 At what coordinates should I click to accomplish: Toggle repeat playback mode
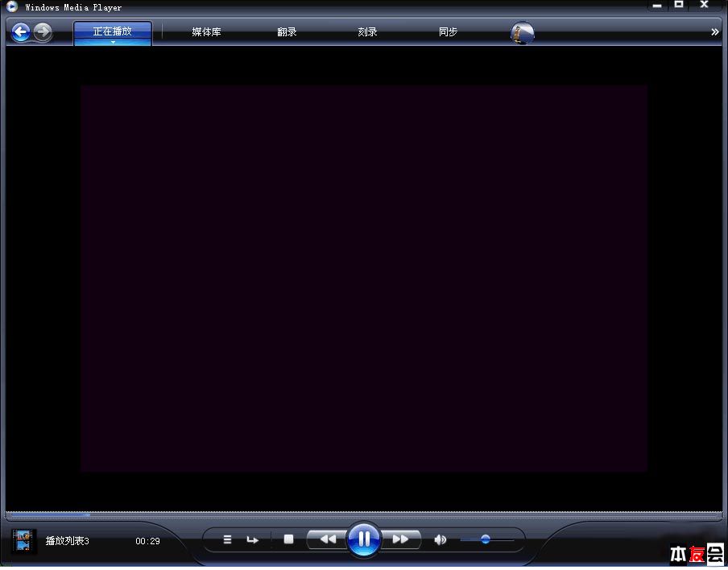tap(252, 539)
